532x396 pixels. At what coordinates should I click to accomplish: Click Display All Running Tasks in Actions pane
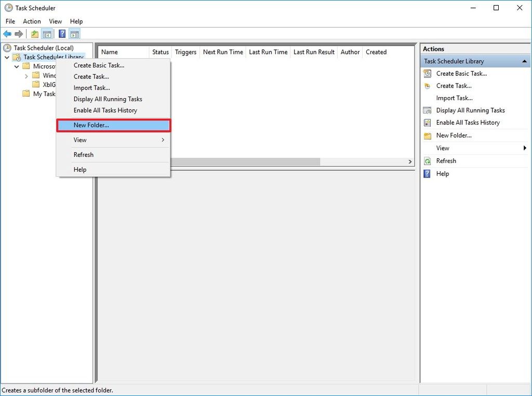coord(471,110)
